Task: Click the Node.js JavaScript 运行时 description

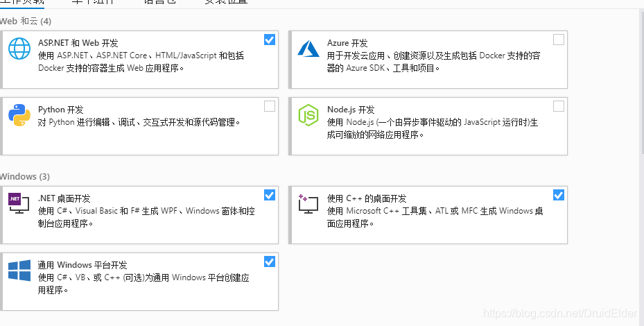Action: click(433, 128)
